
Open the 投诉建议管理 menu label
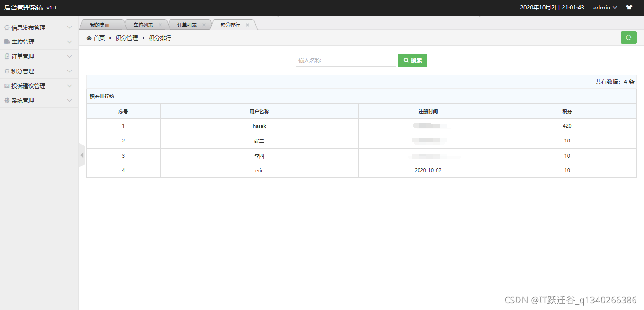pyautogui.click(x=28, y=86)
